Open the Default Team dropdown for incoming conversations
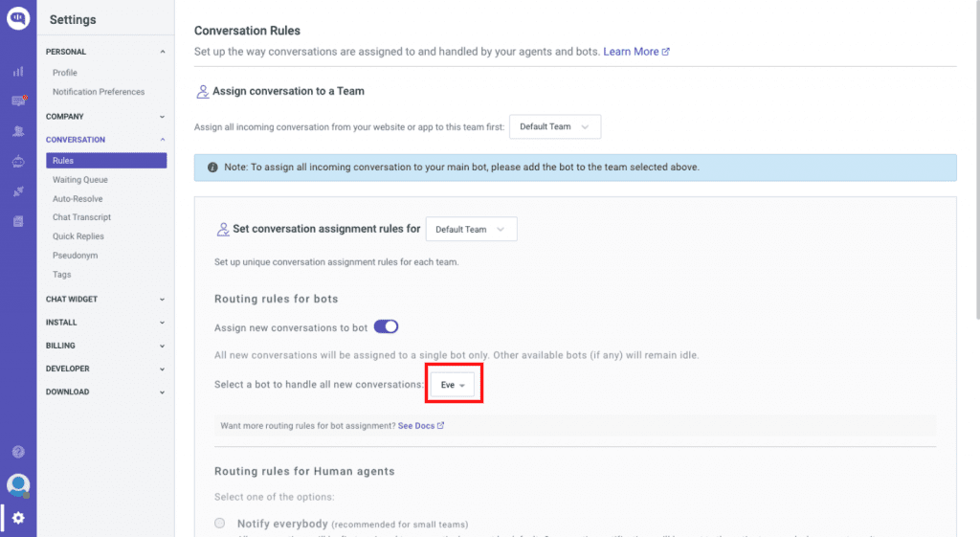 555,126
